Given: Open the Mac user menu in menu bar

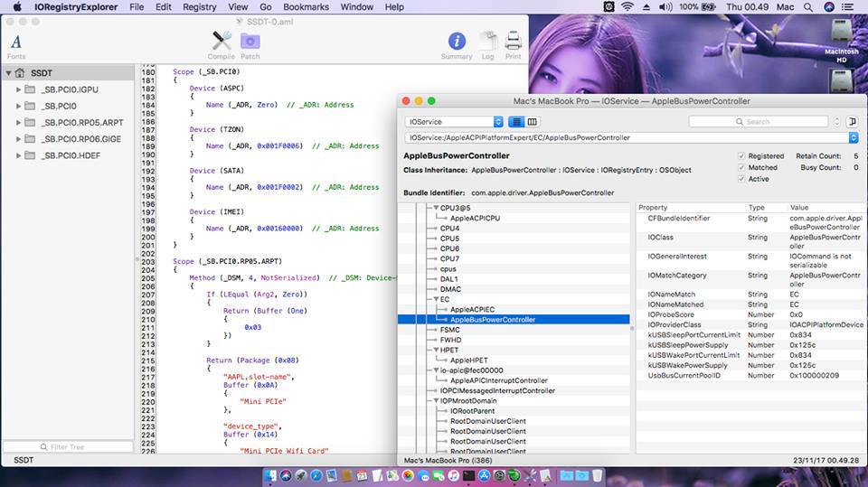Looking at the screenshot, I should (x=785, y=6).
